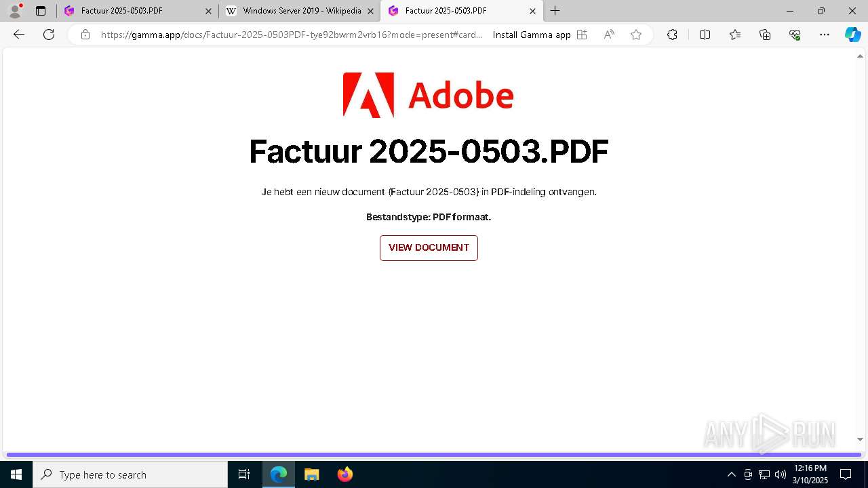Open the Extensions menu
868x488 pixels.
point(672,35)
